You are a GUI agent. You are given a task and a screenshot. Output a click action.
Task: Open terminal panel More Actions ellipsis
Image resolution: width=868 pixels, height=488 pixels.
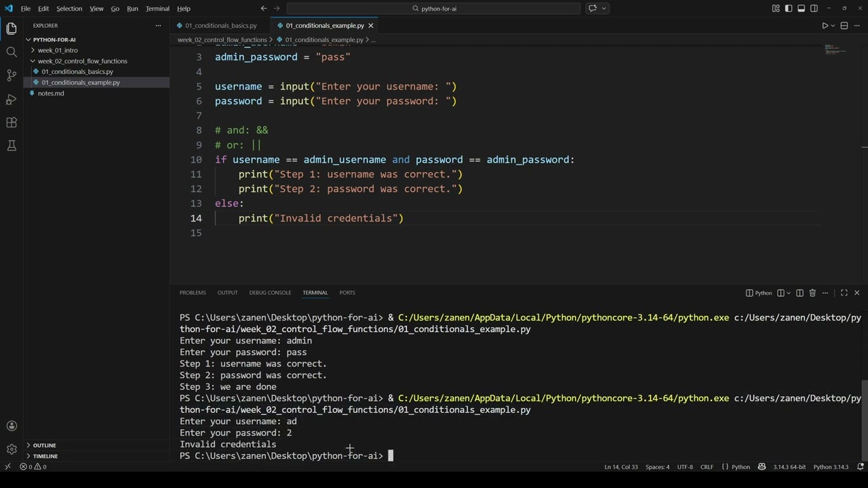tap(825, 293)
